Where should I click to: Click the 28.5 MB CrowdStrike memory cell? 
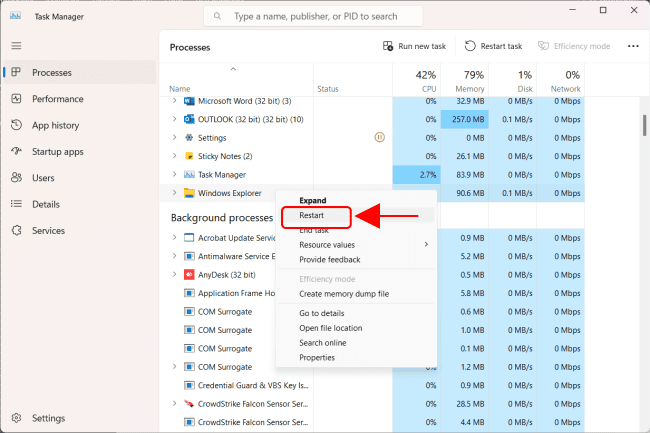point(465,404)
